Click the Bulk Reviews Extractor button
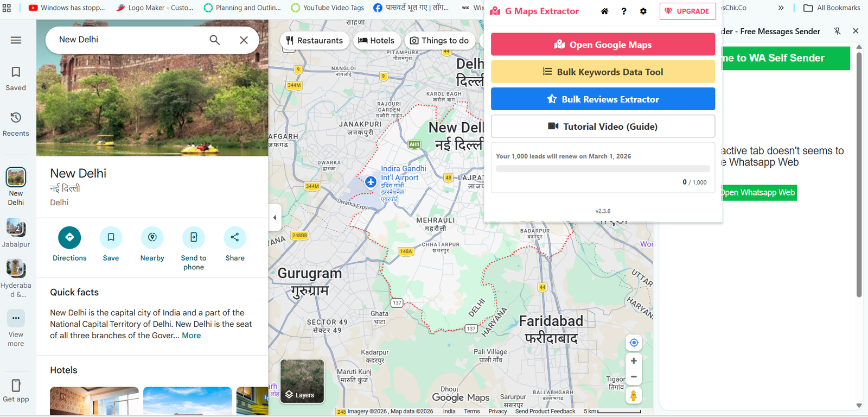The width and height of the screenshot is (868, 417). pyautogui.click(x=603, y=99)
